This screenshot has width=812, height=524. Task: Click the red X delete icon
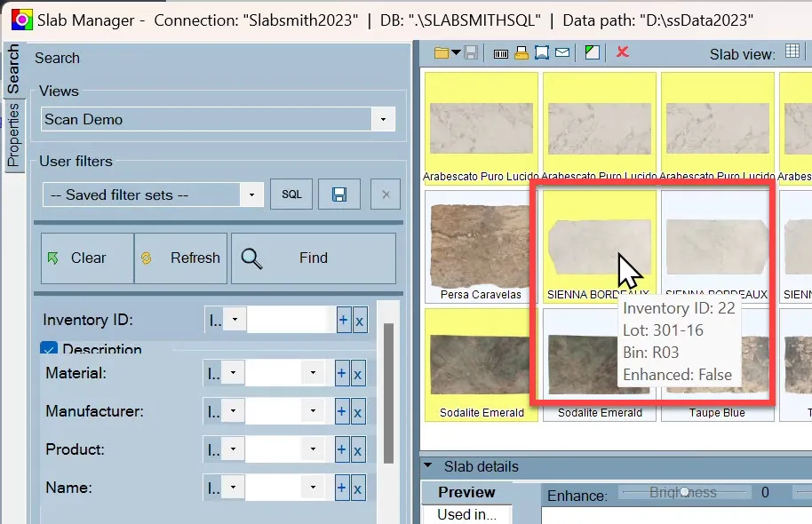tap(623, 52)
